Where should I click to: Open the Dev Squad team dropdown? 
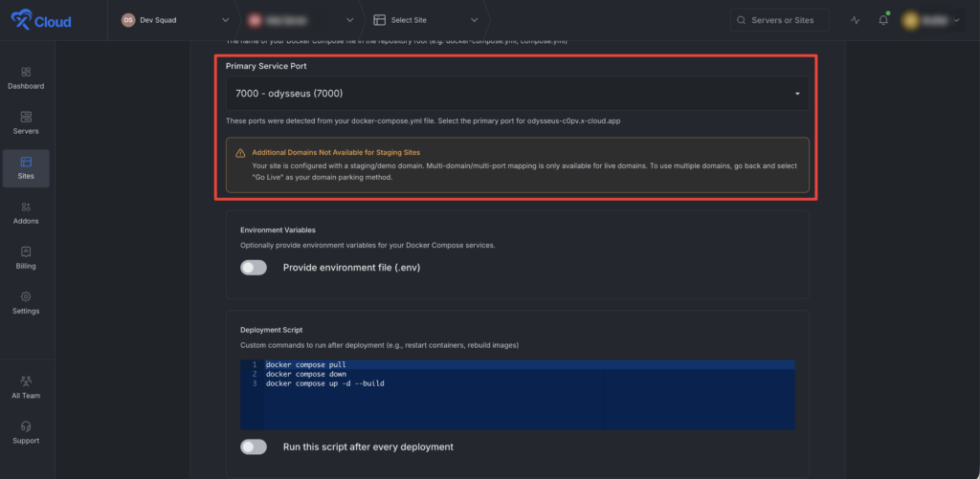pyautogui.click(x=175, y=20)
